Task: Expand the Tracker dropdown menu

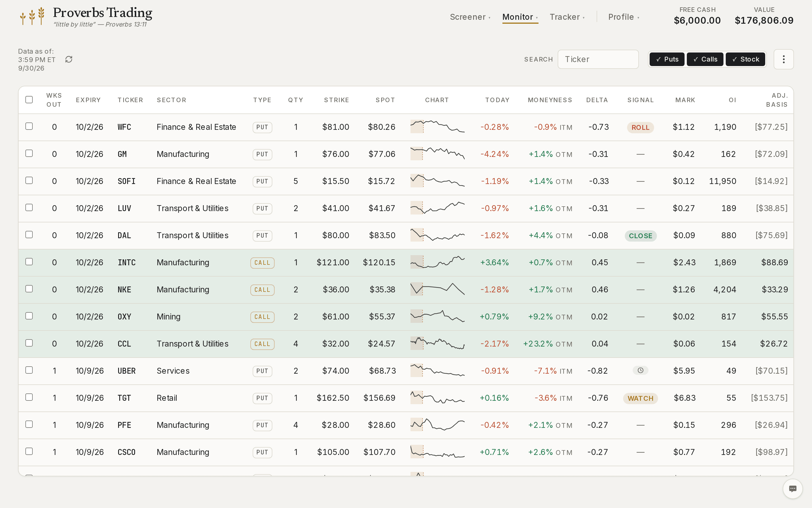Action: click(567, 17)
